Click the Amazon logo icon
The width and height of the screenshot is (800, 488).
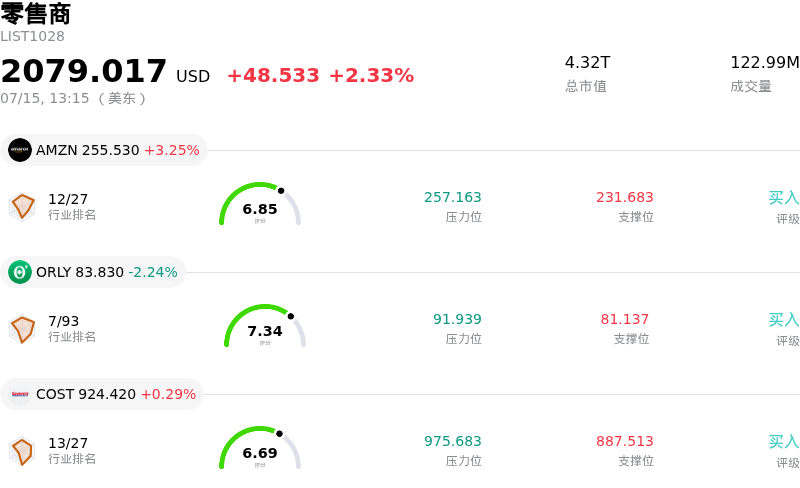[x=20, y=150]
